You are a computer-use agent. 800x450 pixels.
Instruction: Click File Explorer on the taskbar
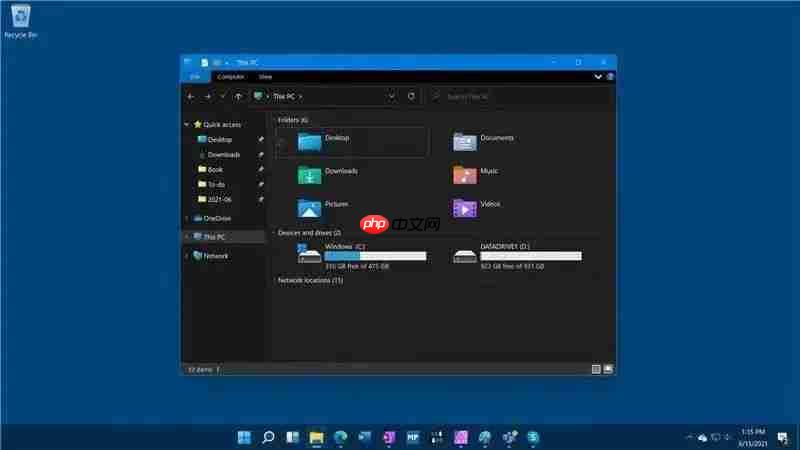pyautogui.click(x=316, y=437)
